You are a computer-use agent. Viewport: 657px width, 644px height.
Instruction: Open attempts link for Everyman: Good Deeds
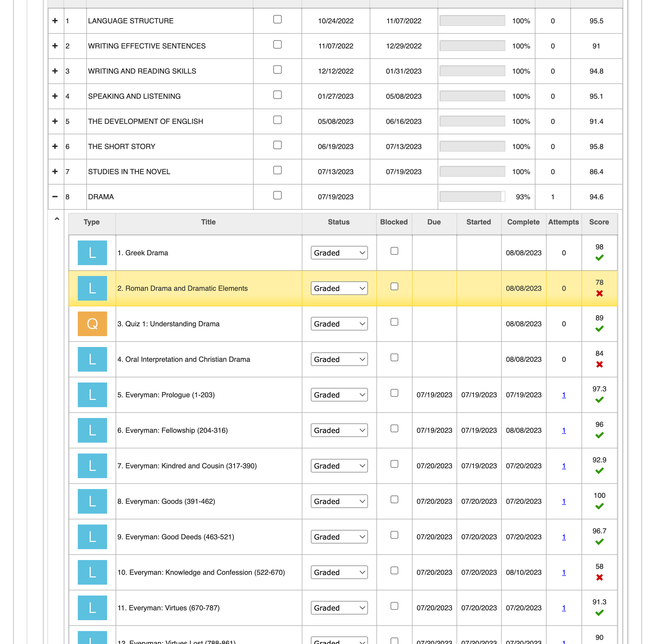point(564,537)
